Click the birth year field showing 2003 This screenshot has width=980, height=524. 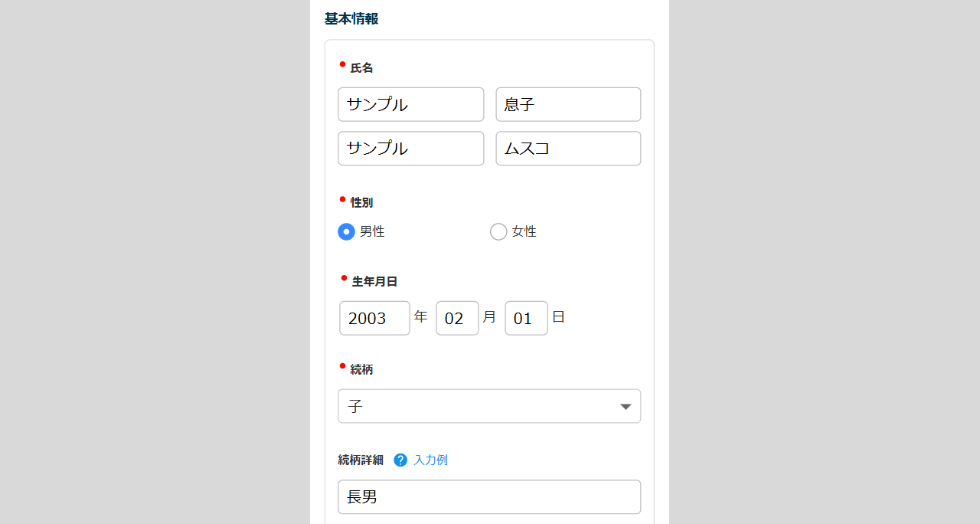point(374,318)
